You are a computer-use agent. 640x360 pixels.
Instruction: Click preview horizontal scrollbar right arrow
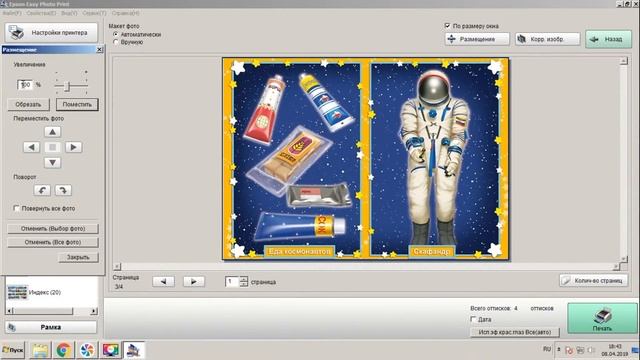(616, 267)
